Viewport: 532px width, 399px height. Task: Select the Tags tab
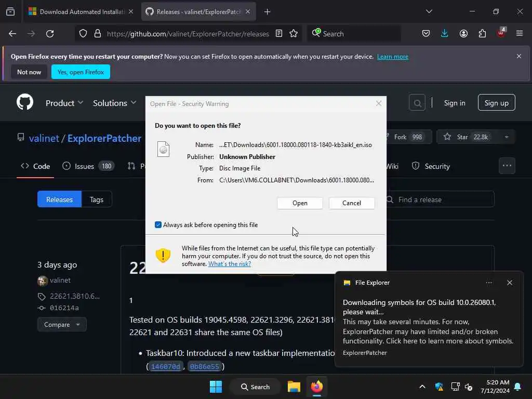pyautogui.click(x=97, y=199)
